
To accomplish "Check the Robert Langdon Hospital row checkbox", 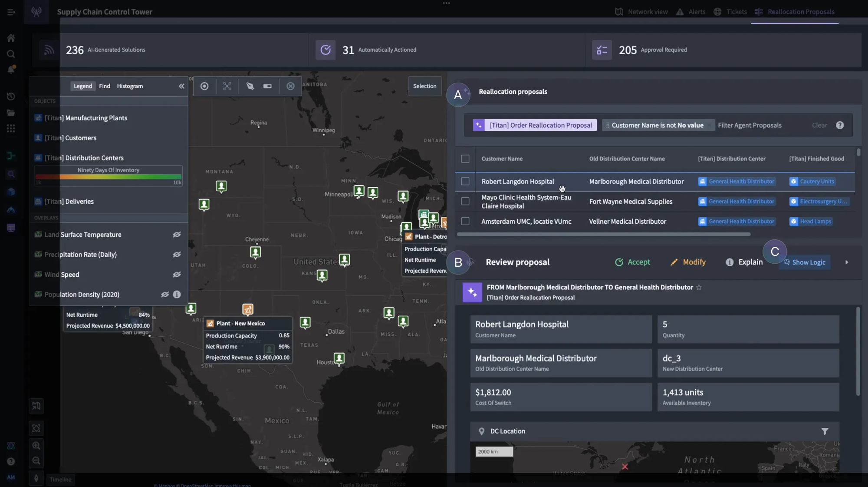I will coord(465,182).
